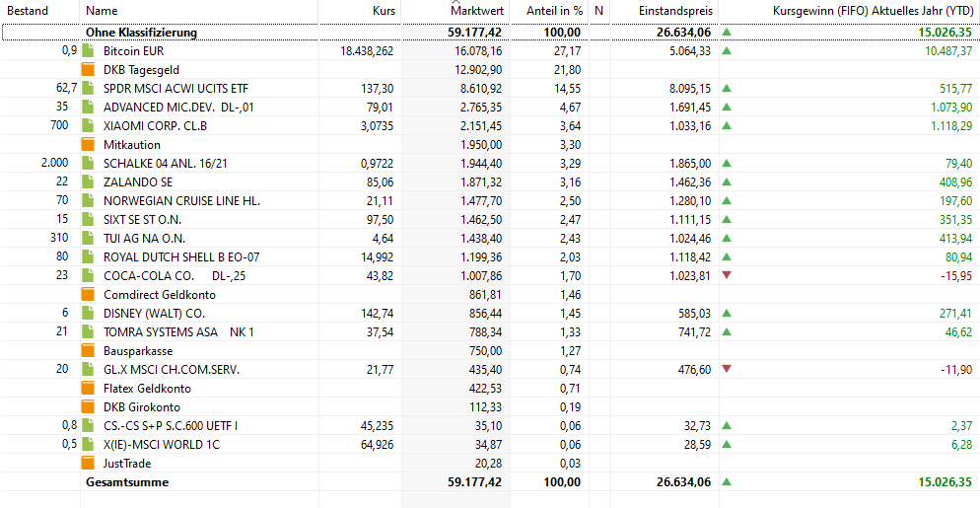Click the icon beside CS.-CS S+P S.C.600 UETF I

coord(88,425)
